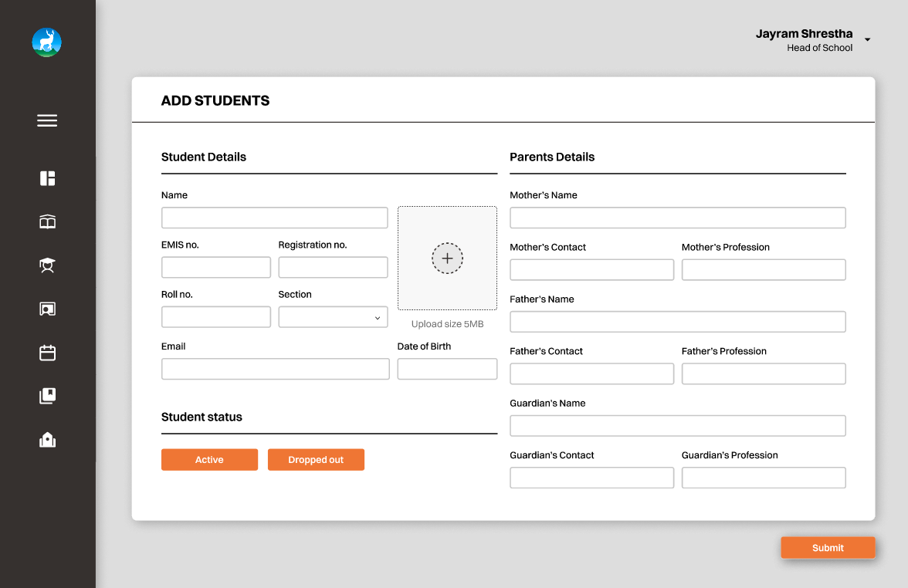Open the Date of Birth field
Viewport: 908px width, 588px height.
[x=447, y=368]
